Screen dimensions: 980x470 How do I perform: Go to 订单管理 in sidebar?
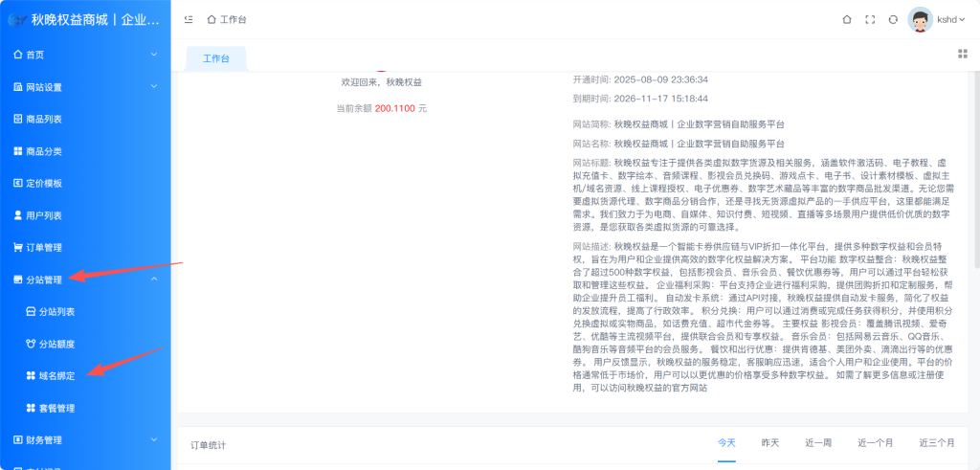tap(44, 248)
